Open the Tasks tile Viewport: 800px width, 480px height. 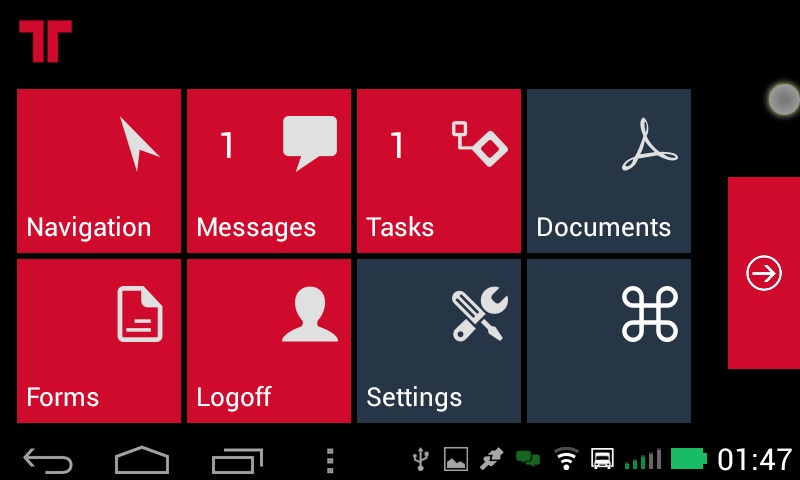pos(439,171)
